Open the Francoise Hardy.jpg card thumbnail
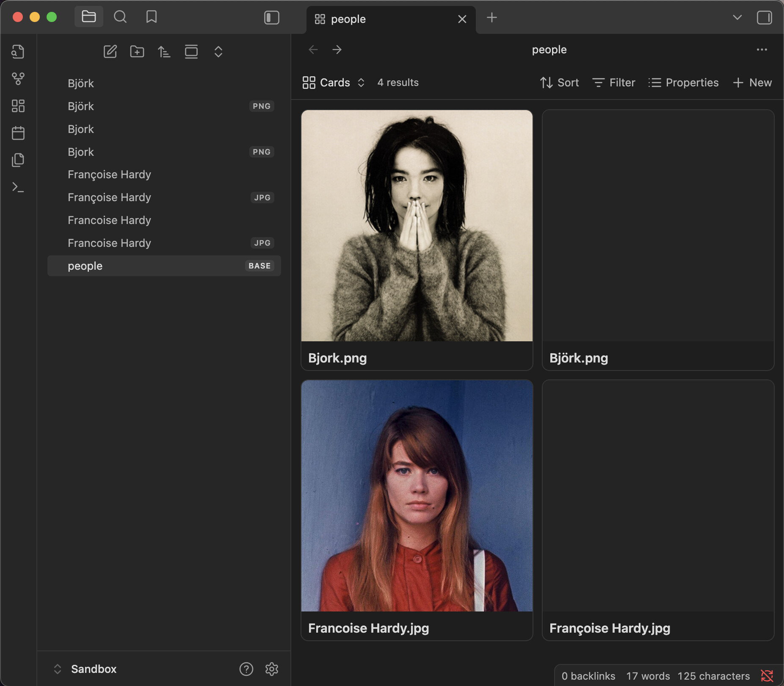Image resolution: width=784 pixels, height=686 pixels. pos(417,495)
